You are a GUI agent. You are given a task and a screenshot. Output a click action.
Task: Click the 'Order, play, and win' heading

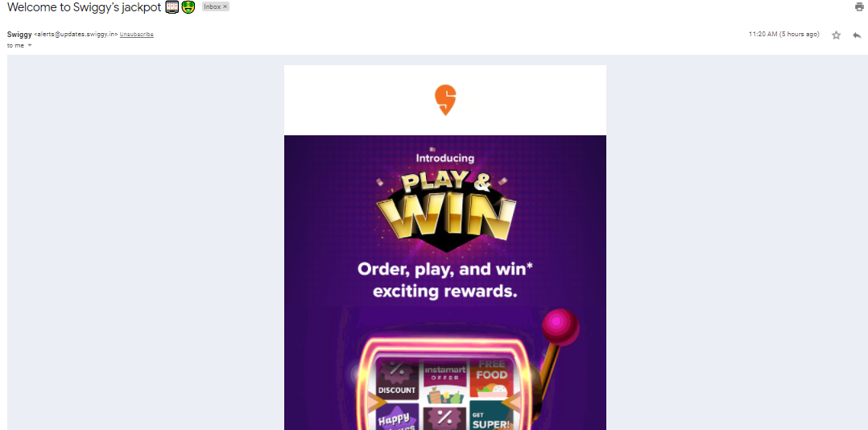pos(444,280)
